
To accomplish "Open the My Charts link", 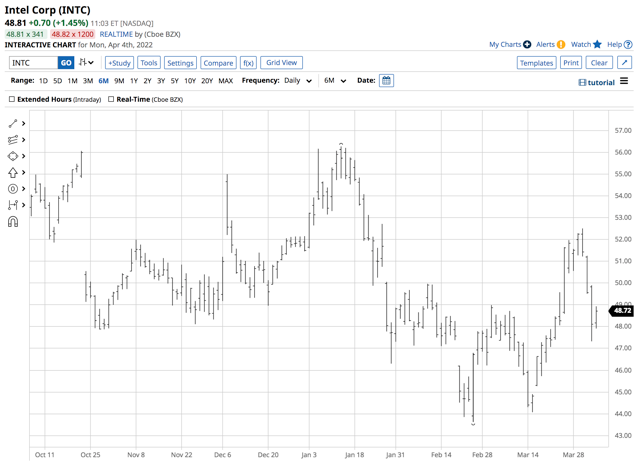I will pos(505,44).
